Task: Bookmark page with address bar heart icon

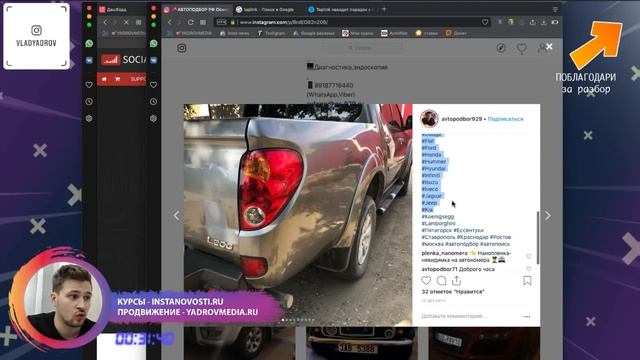Action: (x=485, y=22)
